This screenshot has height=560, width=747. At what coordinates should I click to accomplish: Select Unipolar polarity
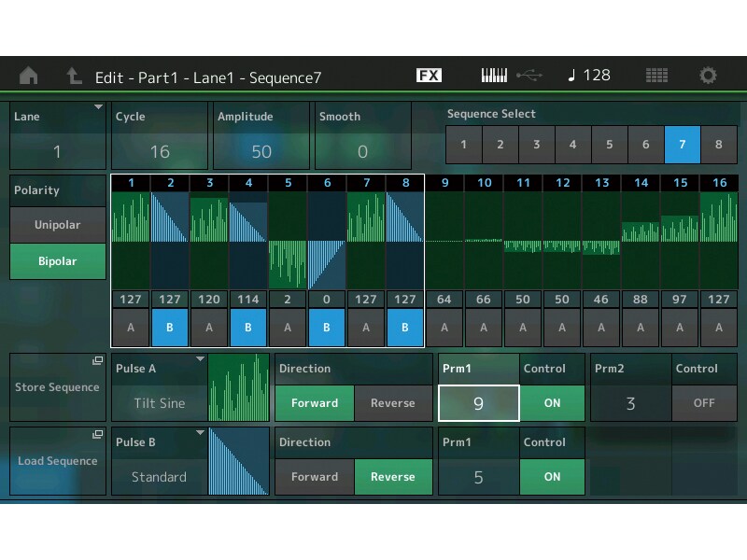point(58,225)
